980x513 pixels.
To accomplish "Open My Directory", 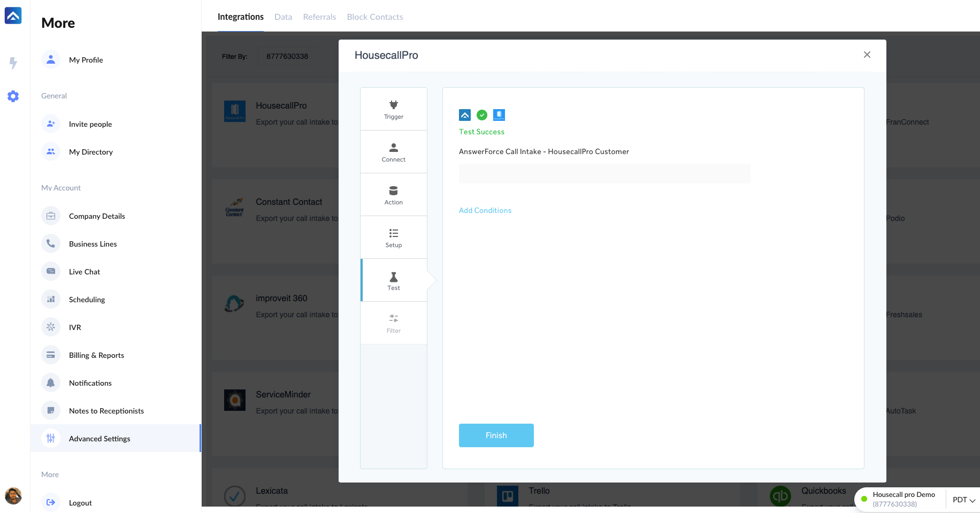I will click(x=91, y=152).
